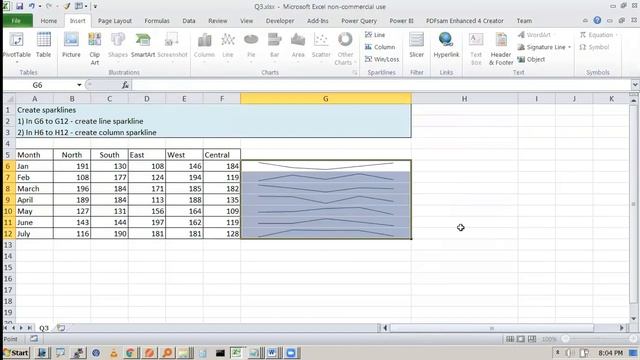This screenshot has width=640, height=360.
Task: Insert a Text Box
Action: 476,49
